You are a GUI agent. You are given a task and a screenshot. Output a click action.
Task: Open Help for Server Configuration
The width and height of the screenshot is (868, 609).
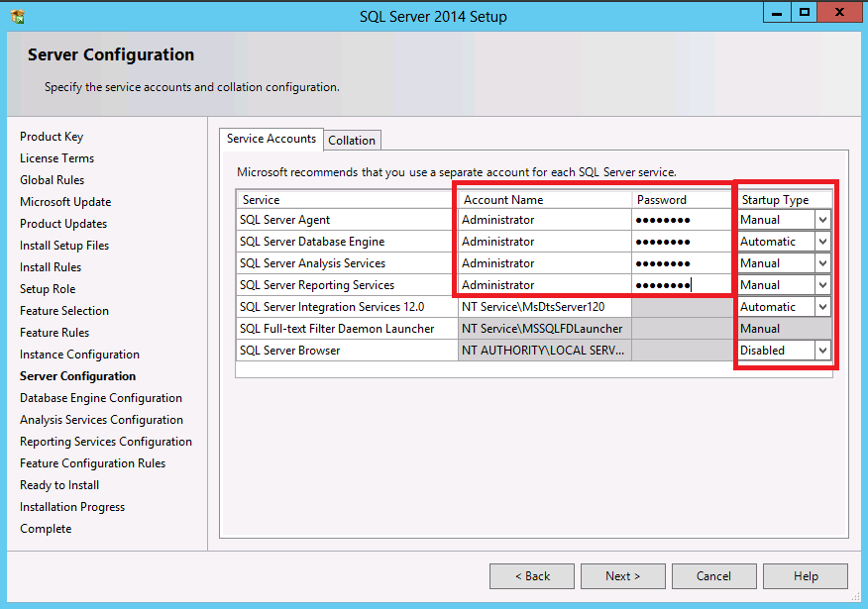(x=806, y=576)
